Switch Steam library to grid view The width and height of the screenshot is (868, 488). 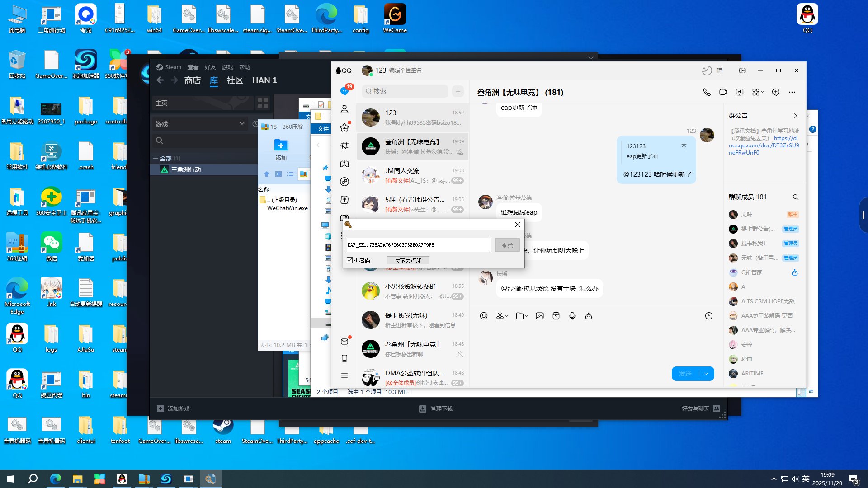tap(262, 103)
